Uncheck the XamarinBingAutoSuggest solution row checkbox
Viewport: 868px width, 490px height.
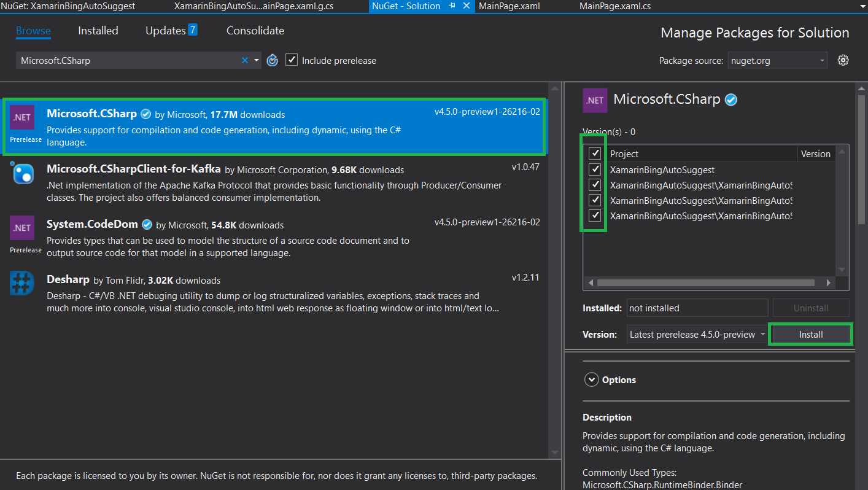point(595,169)
